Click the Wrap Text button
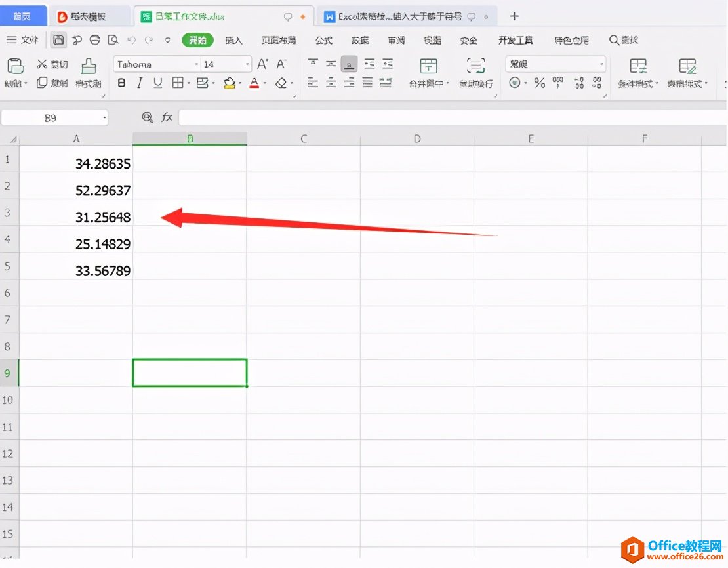Viewport: 728px width, 568px height. pyautogui.click(x=476, y=73)
